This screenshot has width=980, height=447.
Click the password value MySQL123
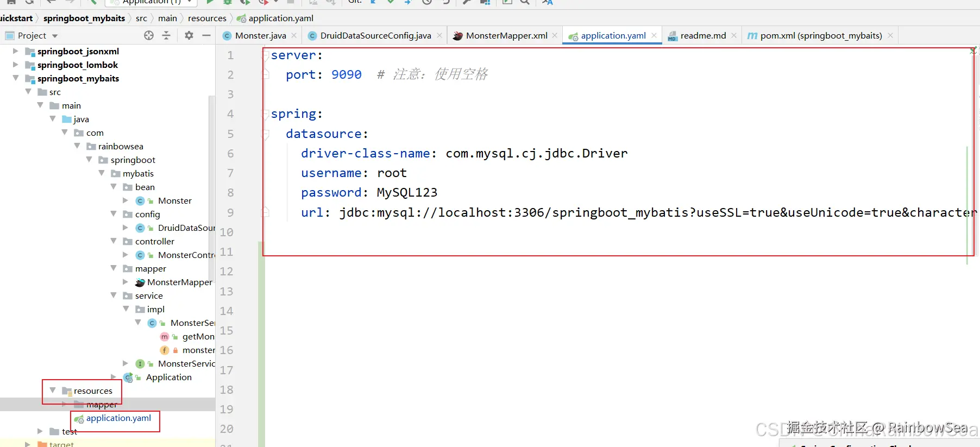point(407,192)
